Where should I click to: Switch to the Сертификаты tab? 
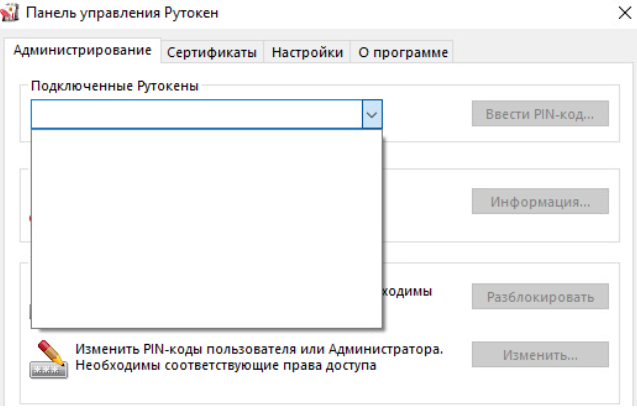[x=212, y=52]
